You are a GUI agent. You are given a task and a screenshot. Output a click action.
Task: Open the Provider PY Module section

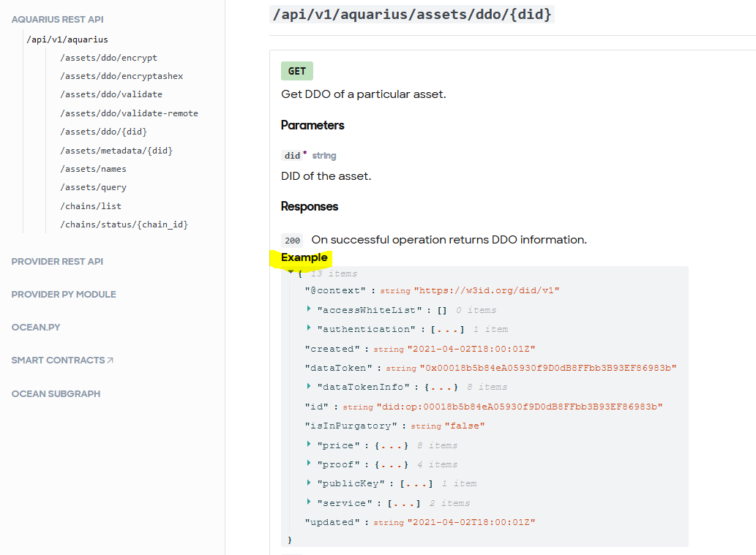point(64,295)
